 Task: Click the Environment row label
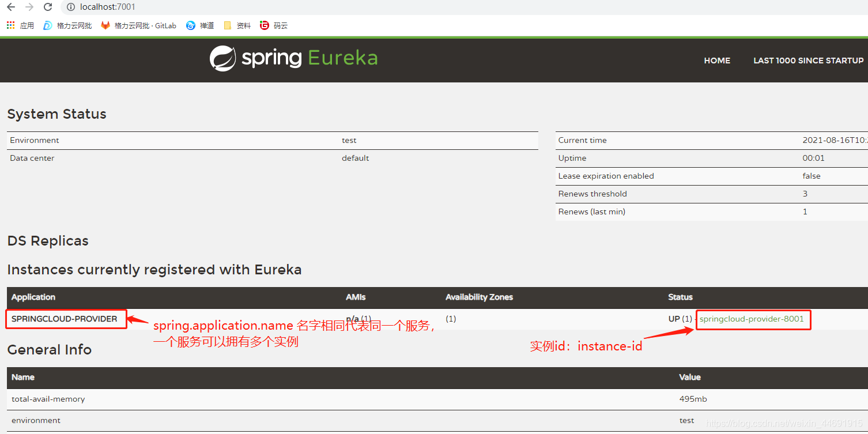(x=35, y=141)
